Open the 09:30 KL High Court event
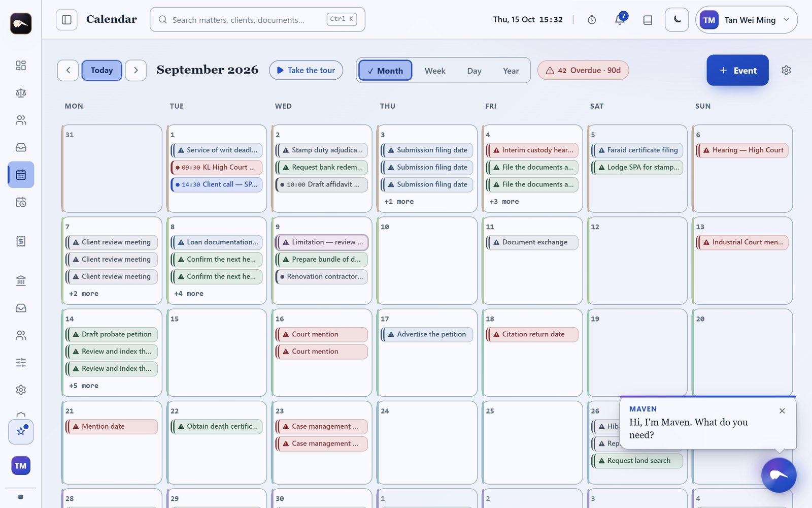 (x=217, y=167)
